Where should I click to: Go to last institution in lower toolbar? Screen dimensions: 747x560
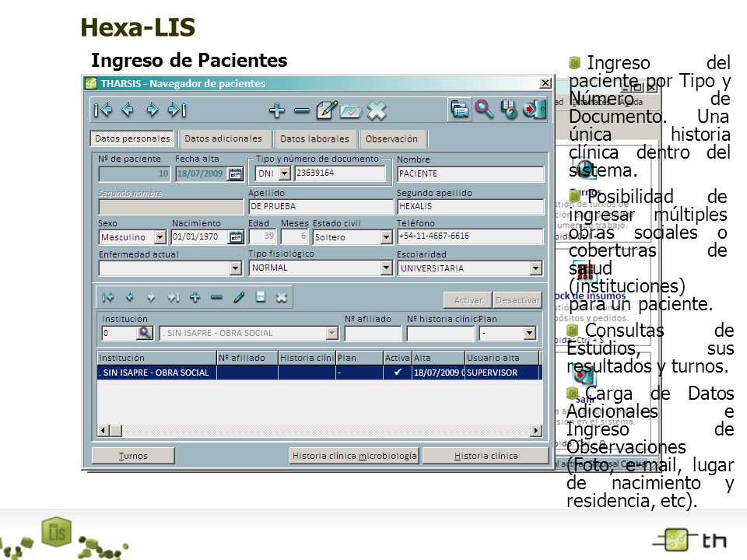(173, 298)
